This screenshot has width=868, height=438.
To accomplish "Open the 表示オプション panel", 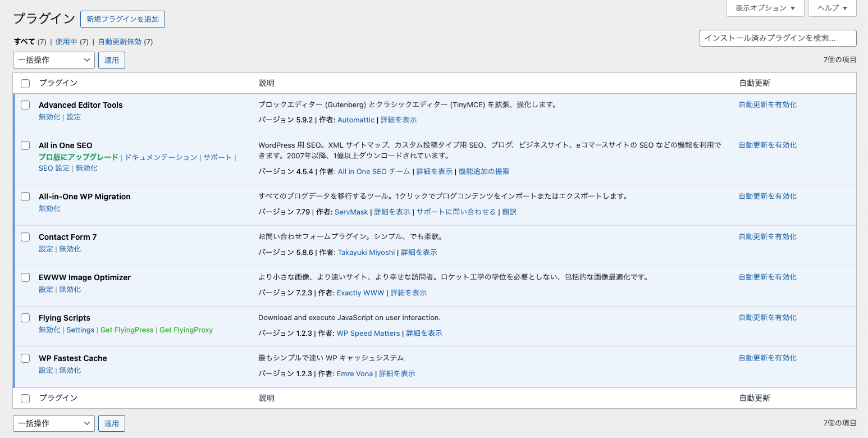I will click(x=765, y=8).
